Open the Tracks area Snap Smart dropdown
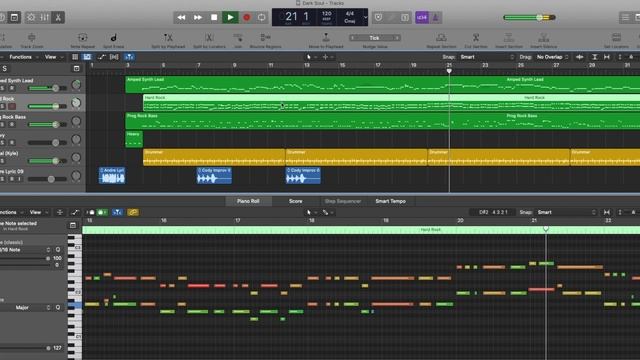 pyautogui.click(x=487, y=57)
